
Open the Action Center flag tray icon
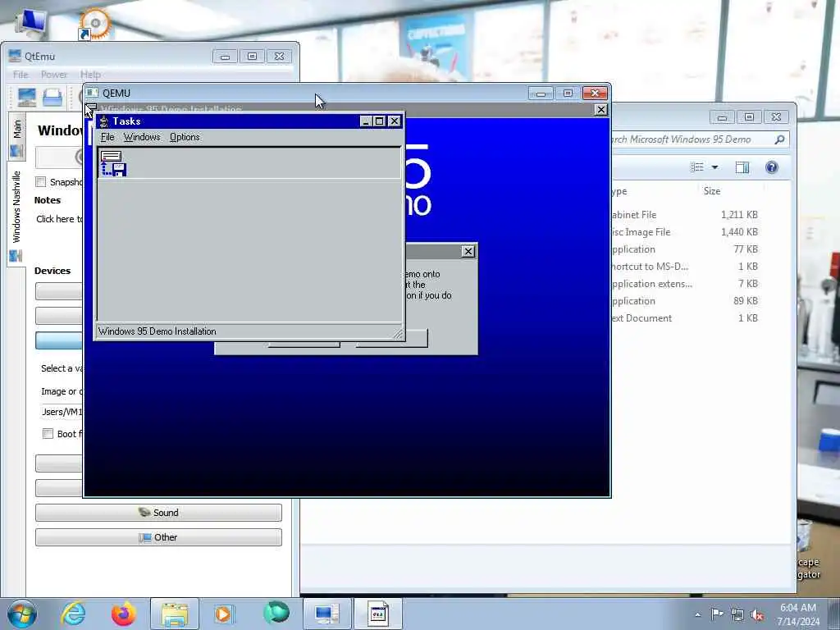tap(717, 614)
